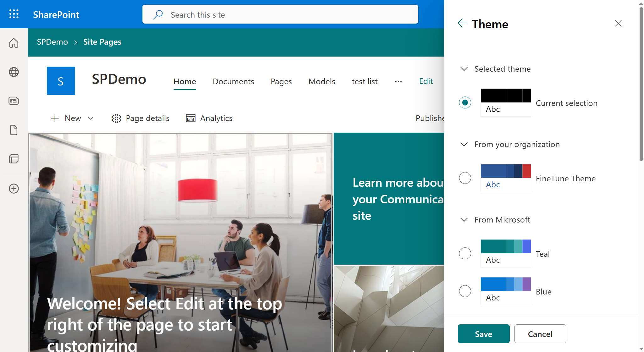
Task: Open the My Sites globe icon
Action: (14, 72)
